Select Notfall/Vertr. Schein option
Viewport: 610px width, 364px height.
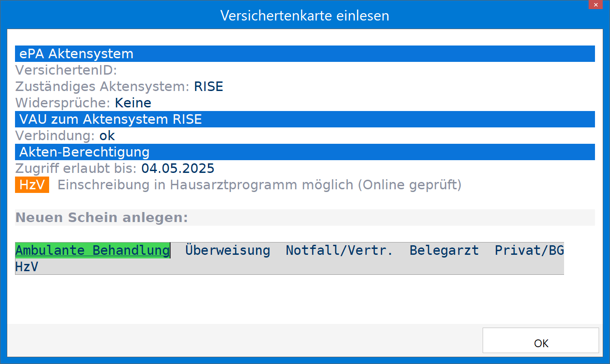339,250
